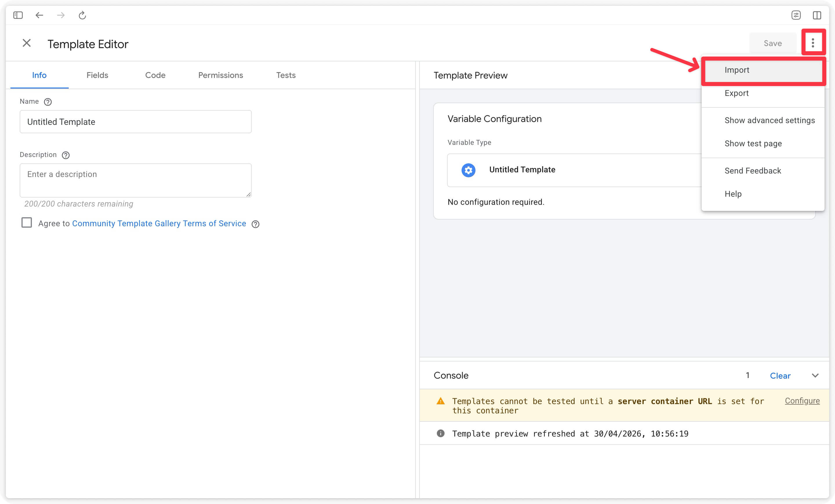
Task: Click the warning triangle icon in console
Action: [440, 401]
